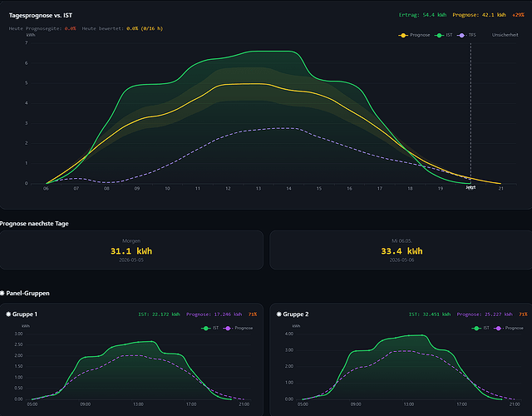
Task: Click the 71% badge in the Gruppe 2 card
Action: (523, 314)
